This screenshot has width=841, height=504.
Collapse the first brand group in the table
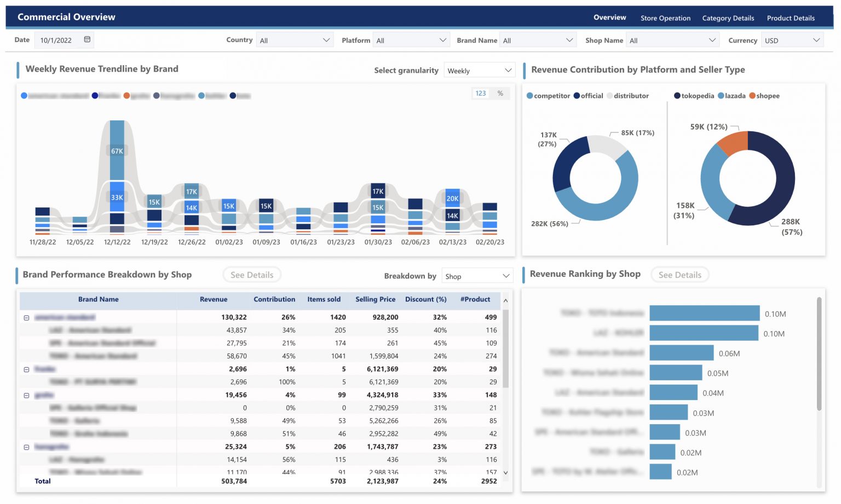tap(26, 317)
